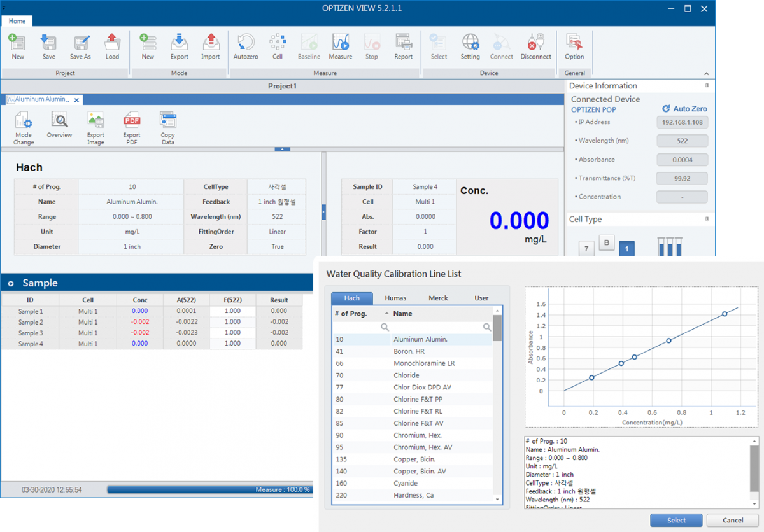Viewport: 764px width, 532px height.
Task: Select the Boron. HR row
Action: pyautogui.click(x=413, y=351)
